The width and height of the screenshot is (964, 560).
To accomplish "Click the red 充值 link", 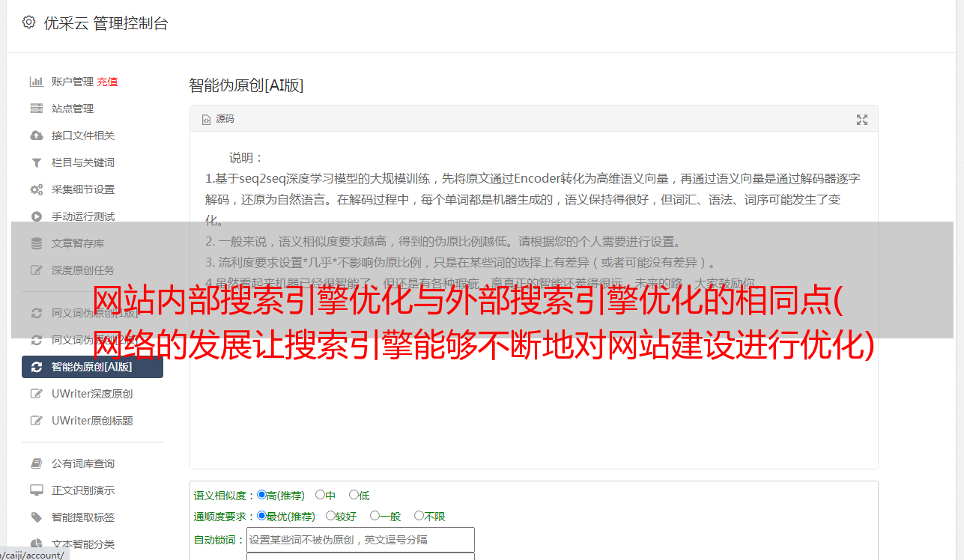I will (107, 82).
